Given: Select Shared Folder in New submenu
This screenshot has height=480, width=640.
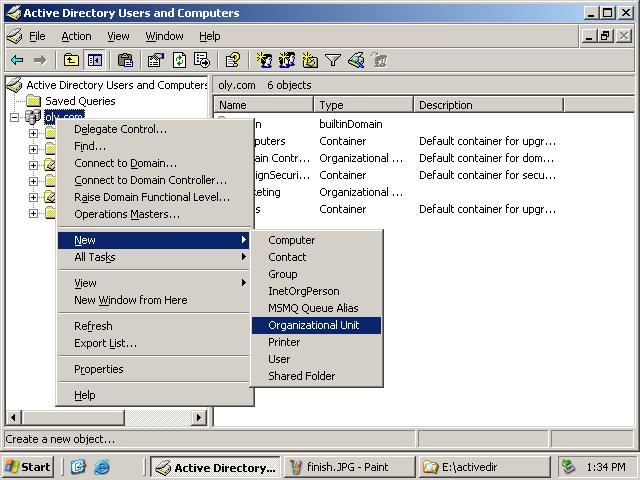Looking at the screenshot, I should click(x=316, y=376).
